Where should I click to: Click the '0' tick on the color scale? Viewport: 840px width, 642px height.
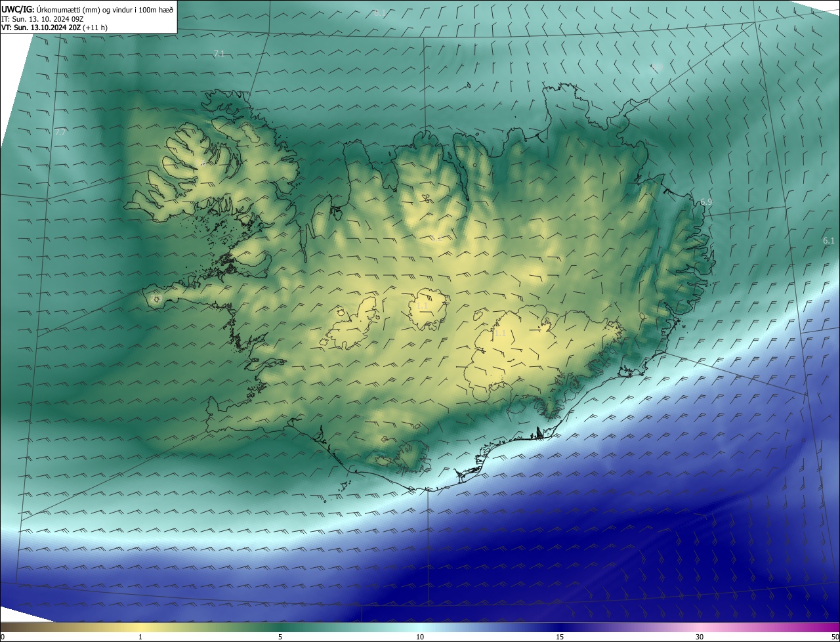pyautogui.click(x=3, y=637)
